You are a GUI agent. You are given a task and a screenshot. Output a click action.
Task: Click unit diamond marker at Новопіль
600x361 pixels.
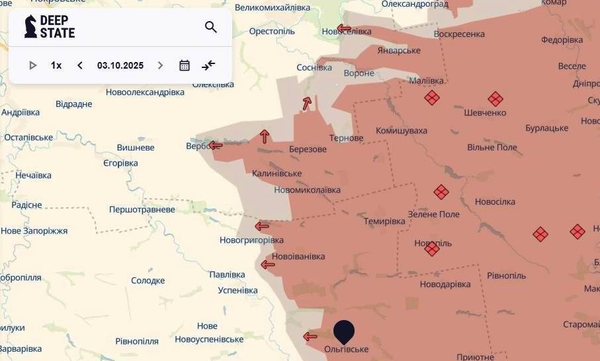tap(432, 249)
